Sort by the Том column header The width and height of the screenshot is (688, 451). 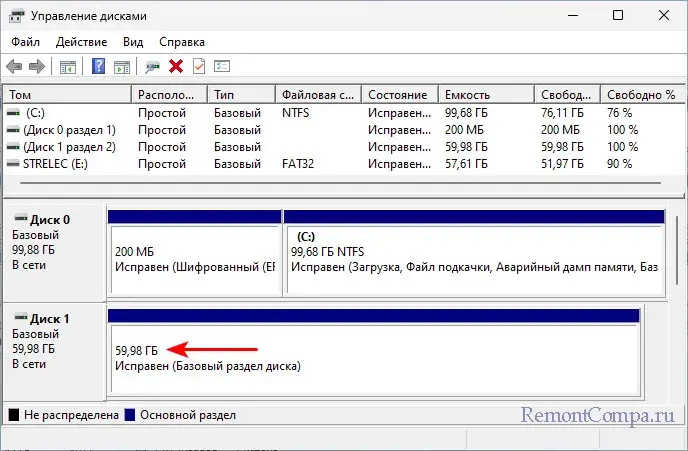[68, 95]
